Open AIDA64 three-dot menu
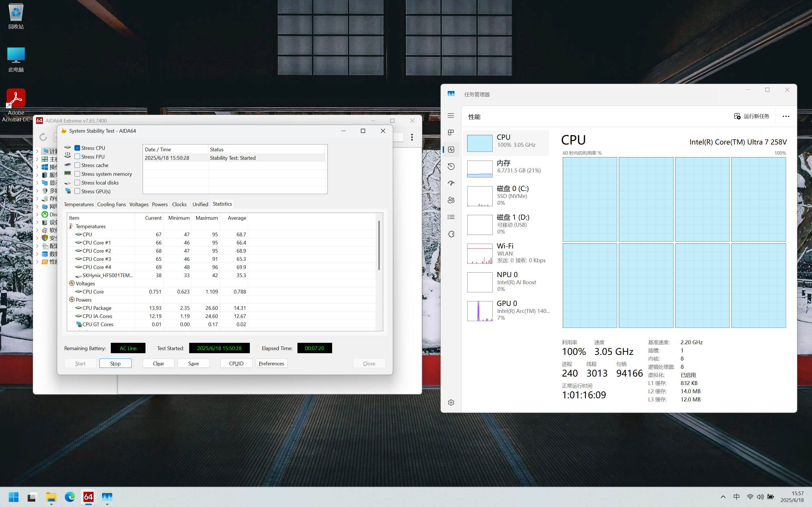Screen dimensions: 812x507 [412, 137]
